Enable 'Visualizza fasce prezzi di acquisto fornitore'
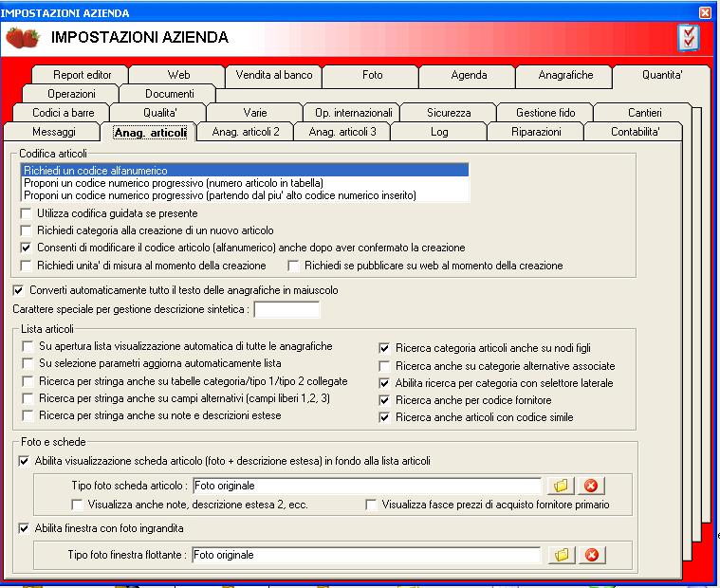Image resolution: width=720 pixels, height=588 pixels. click(x=371, y=505)
